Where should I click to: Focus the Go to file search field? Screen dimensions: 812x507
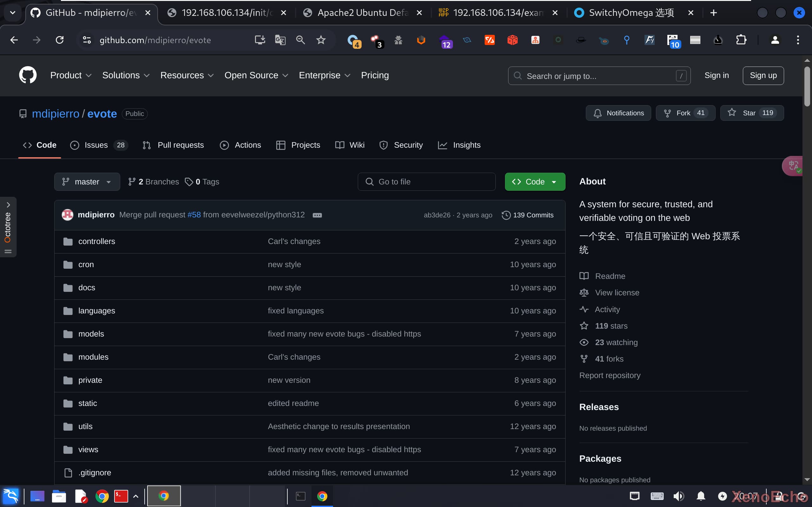click(x=427, y=182)
